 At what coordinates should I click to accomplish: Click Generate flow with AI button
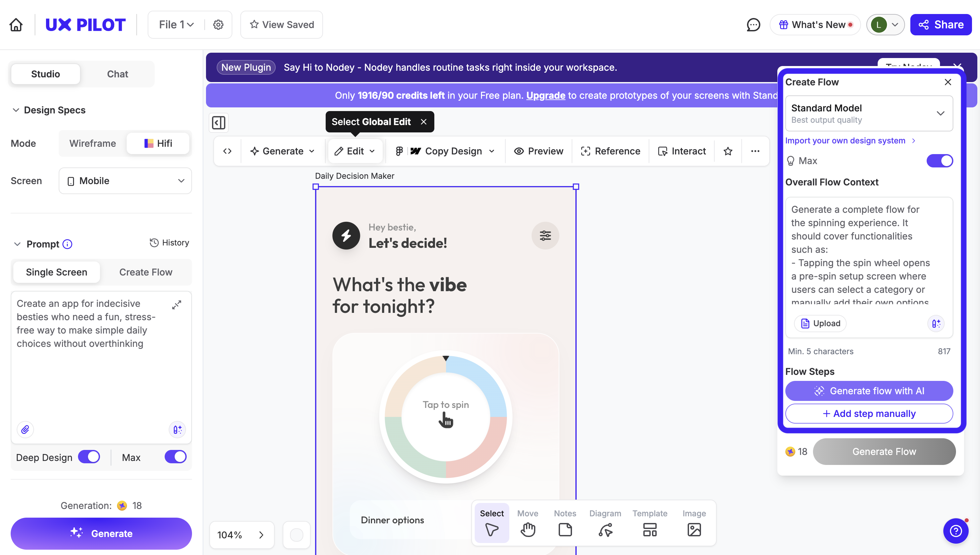point(869,391)
